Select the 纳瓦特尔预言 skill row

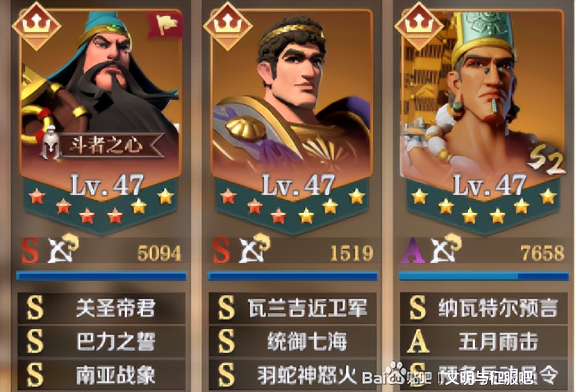484,308
